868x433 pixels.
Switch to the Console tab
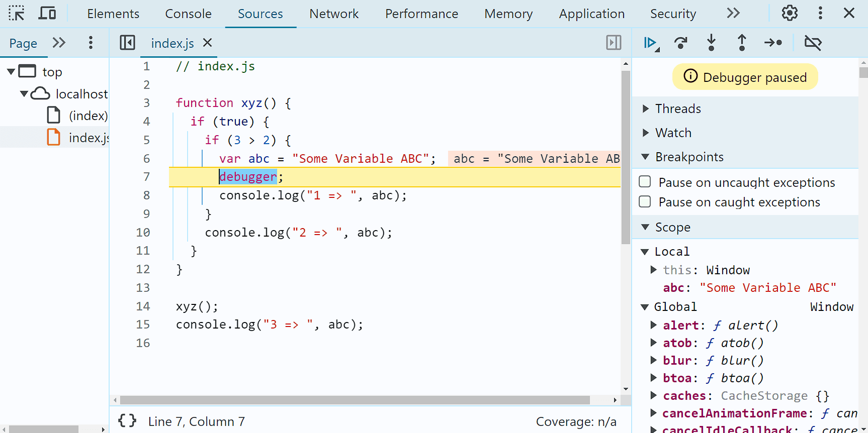[x=188, y=14]
